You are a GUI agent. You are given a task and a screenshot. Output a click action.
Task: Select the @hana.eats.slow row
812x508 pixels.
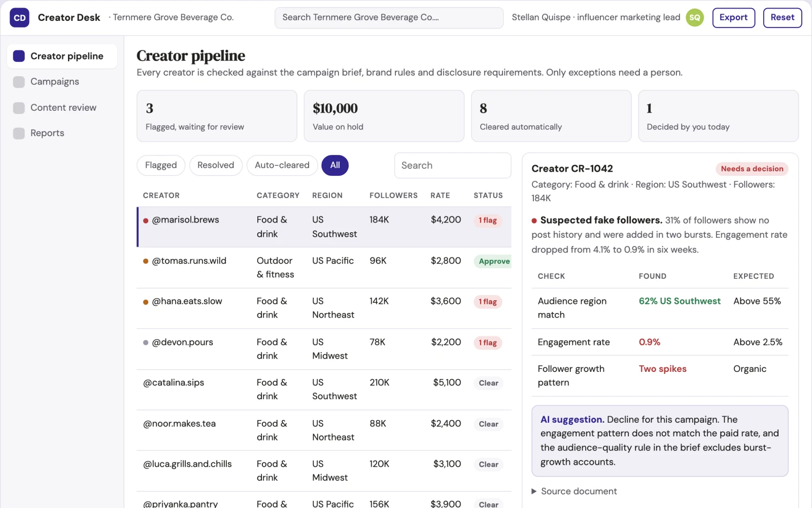[x=324, y=308]
